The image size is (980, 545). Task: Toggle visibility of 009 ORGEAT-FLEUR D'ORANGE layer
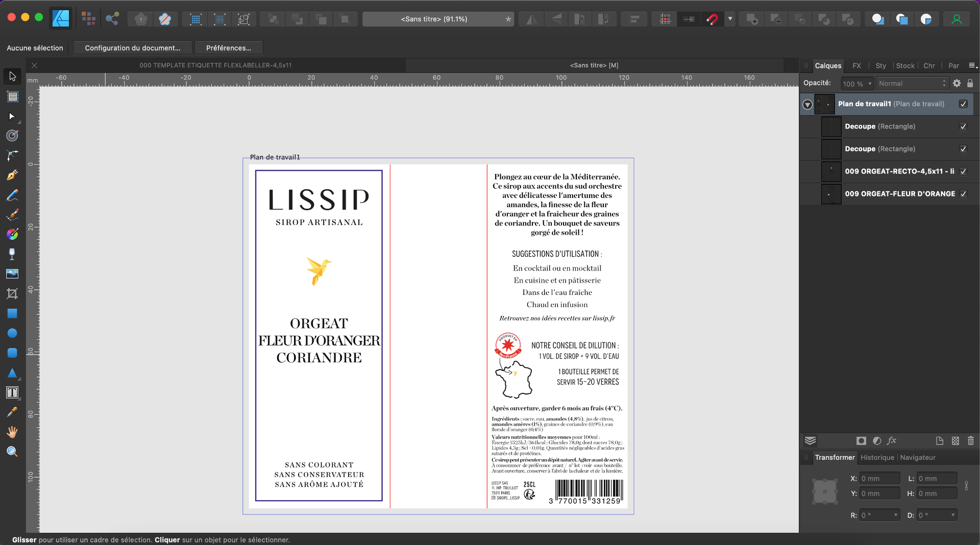pos(963,194)
